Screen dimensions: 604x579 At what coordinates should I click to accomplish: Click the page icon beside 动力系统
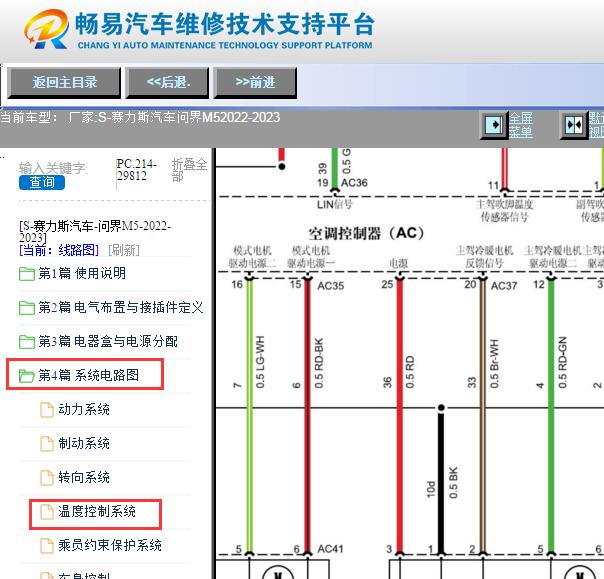[x=47, y=409]
